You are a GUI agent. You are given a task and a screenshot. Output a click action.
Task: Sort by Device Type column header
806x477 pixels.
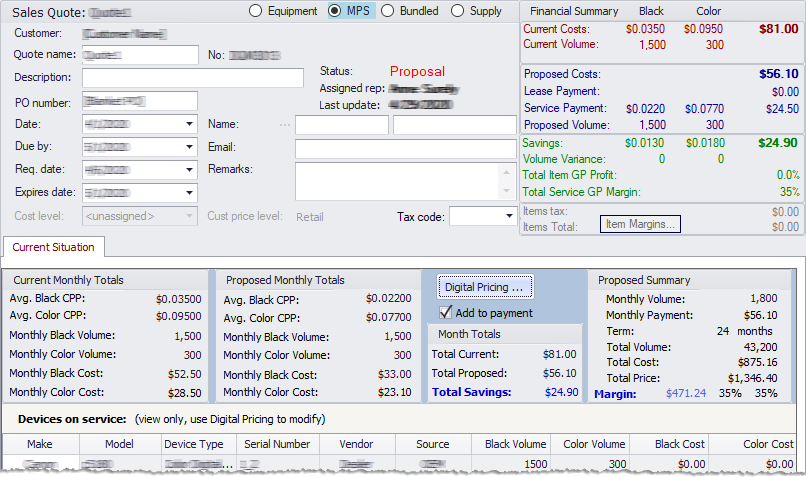click(x=198, y=444)
